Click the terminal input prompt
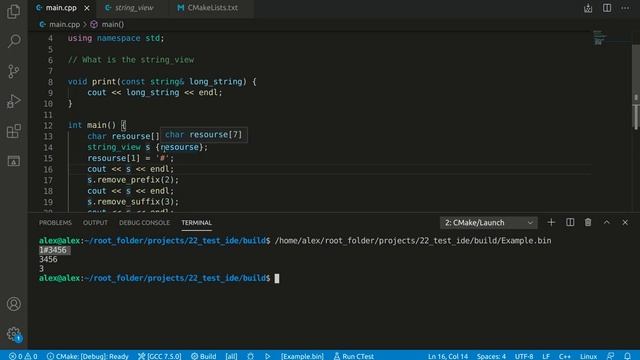The image size is (640, 360). (277, 278)
